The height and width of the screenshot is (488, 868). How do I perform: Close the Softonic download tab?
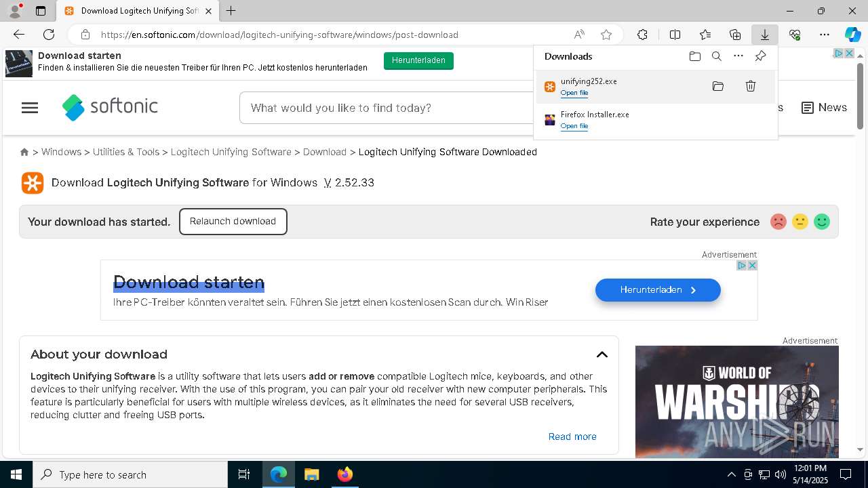(209, 11)
